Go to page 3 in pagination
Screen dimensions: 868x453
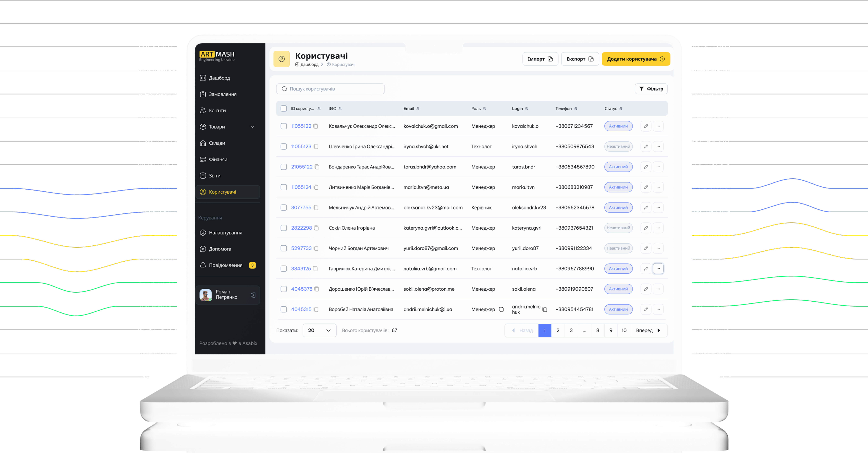coord(571,330)
